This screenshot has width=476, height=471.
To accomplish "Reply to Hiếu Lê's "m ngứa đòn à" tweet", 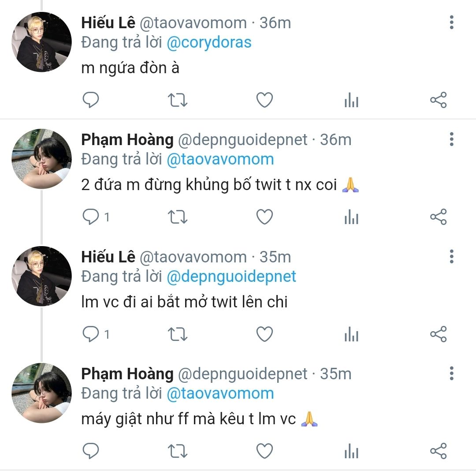I will 91,100.
